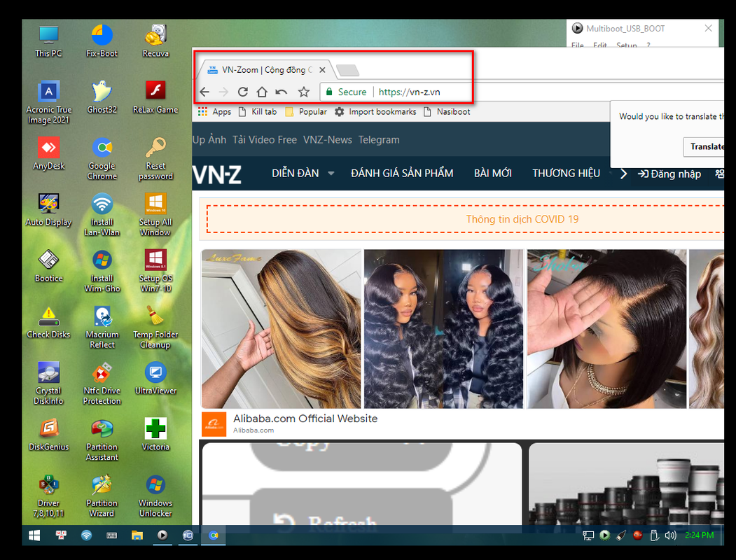Click the browser Back arrow

pyautogui.click(x=204, y=92)
